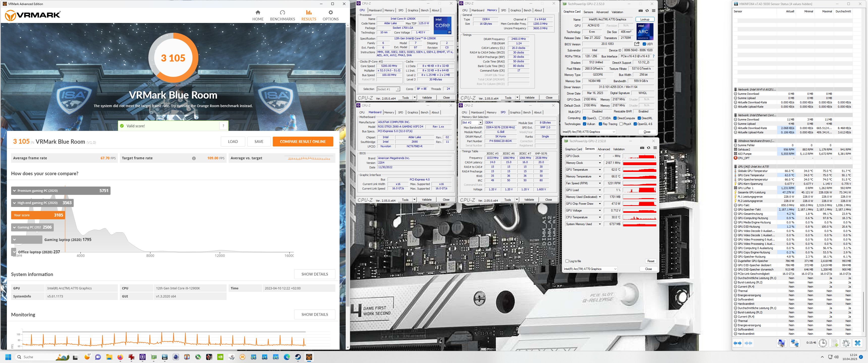
Task: Go to VRMark HOME
Action: (x=258, y=15)
